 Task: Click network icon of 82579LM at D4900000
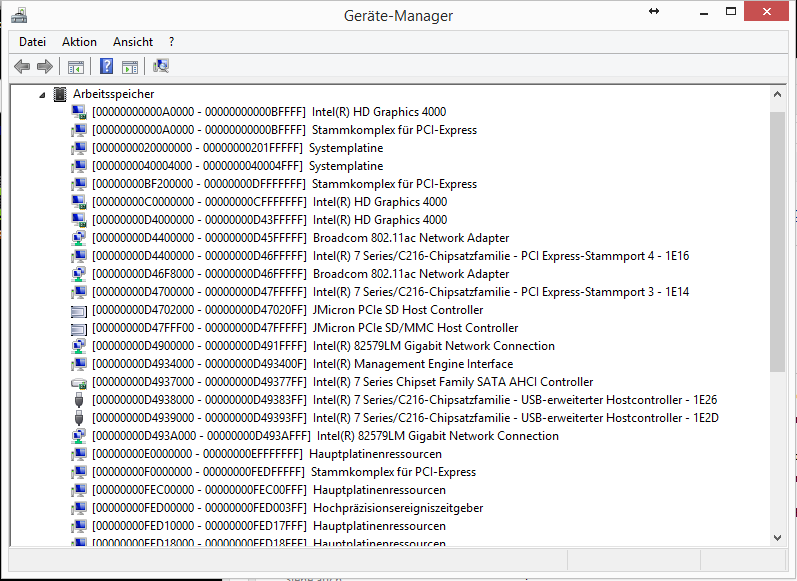[79, 346]
